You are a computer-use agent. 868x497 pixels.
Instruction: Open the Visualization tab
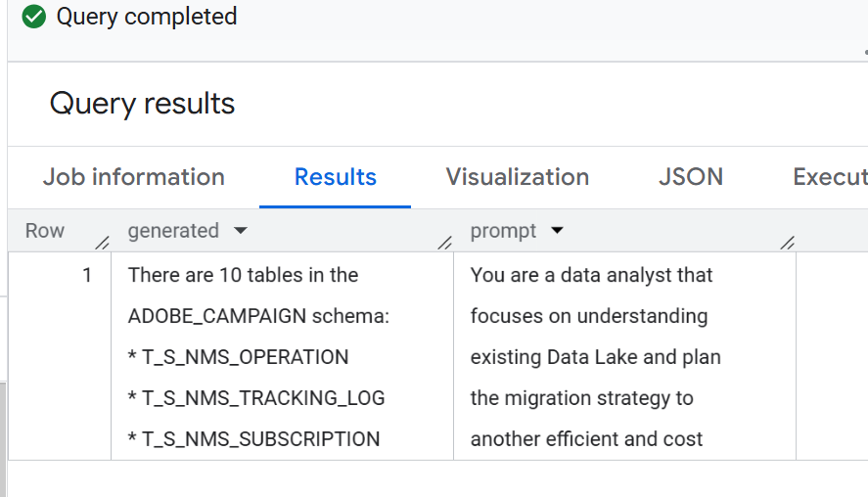click(x=518, y=177)
